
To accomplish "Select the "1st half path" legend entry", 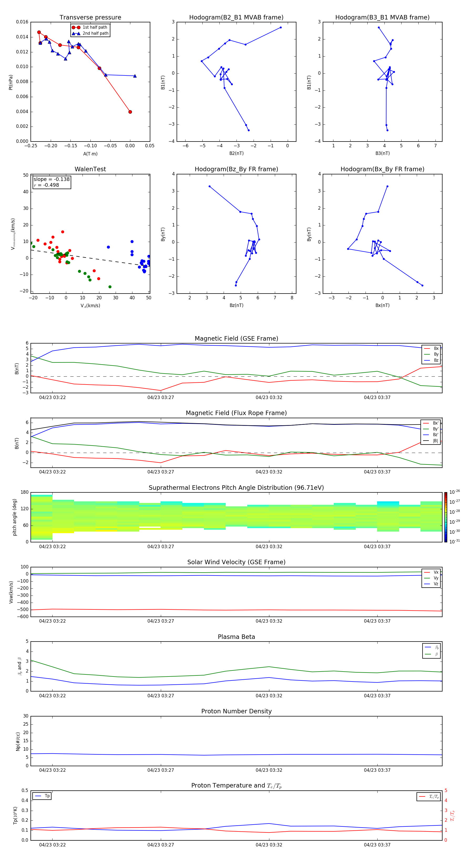I will 90,27.
